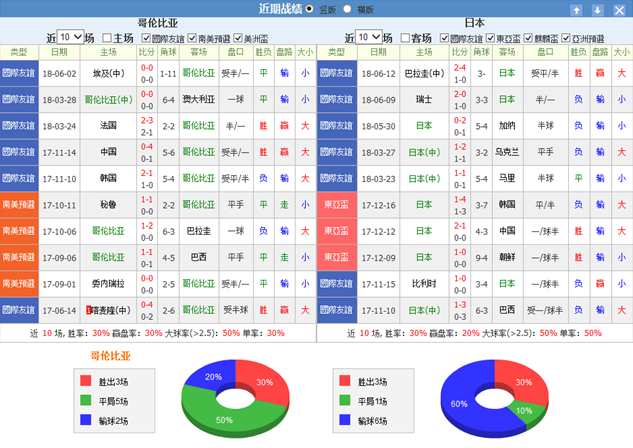The width and height of the screenshot is (633, 448).
Task: Click date 17-12-12 in 日本 table
Action: (378, 232)
